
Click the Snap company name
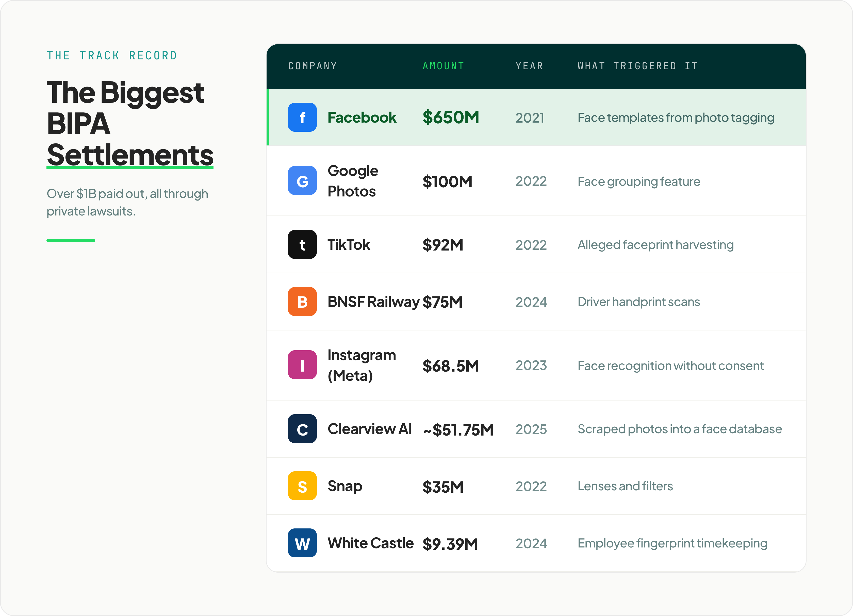click(x=345, y=486)
